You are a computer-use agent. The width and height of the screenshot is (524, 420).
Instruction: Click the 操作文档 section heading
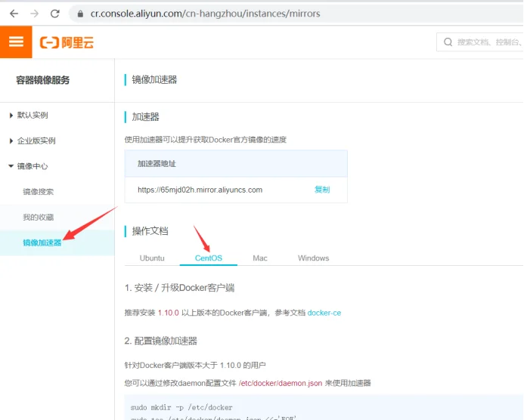click(150, 231)
